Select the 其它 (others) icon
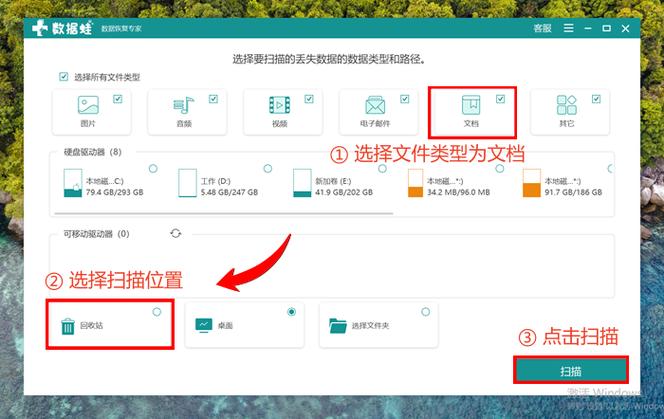The image size is (664, 419). 567,105
